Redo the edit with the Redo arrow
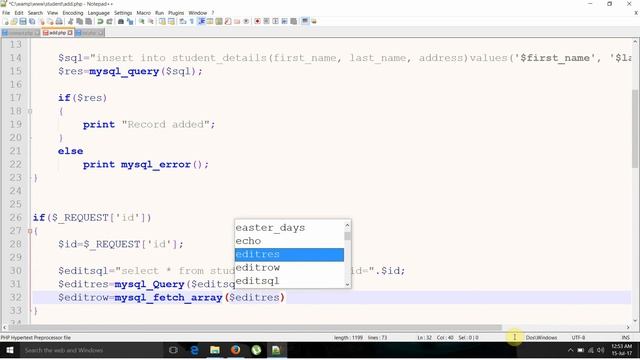 click(x=109, y=21)
